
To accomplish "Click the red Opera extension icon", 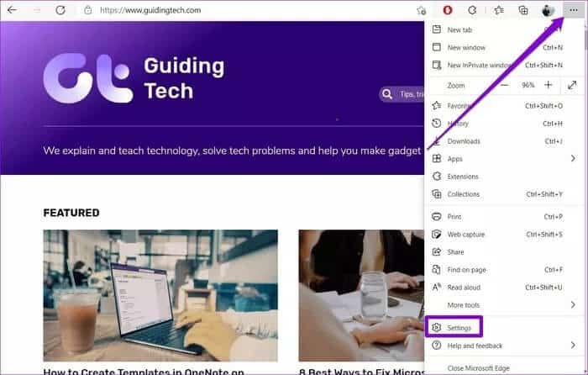I will click(x=448, y=10).
